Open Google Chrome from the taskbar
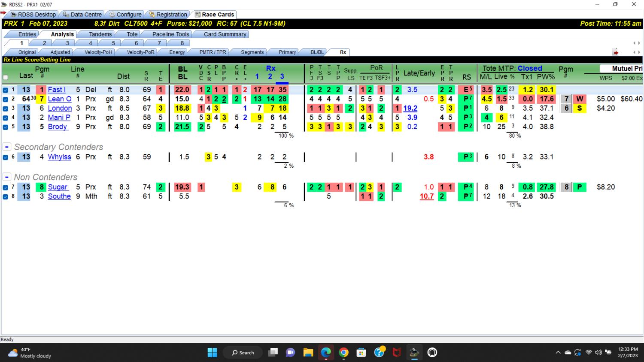This screenshot has width=644, height=362. point(343,353)
